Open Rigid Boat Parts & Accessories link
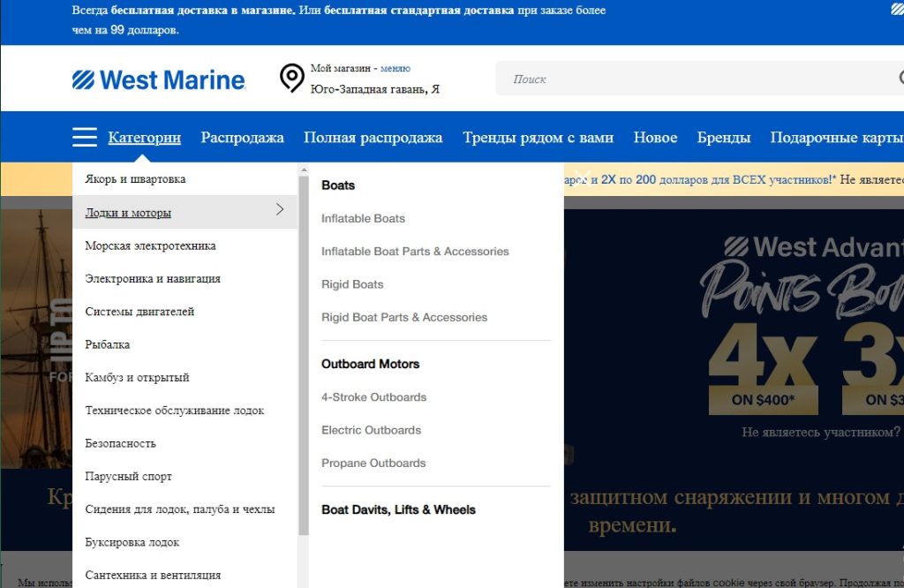Screen dimensions: 904x588 (403, 317)
